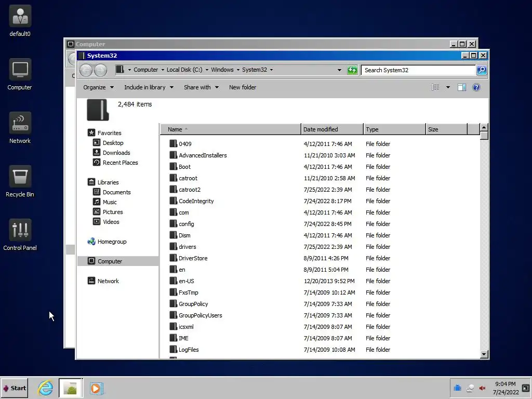532x399 pixels.
Task: Open the Include in library dropdown
Action: click(149, 87)
